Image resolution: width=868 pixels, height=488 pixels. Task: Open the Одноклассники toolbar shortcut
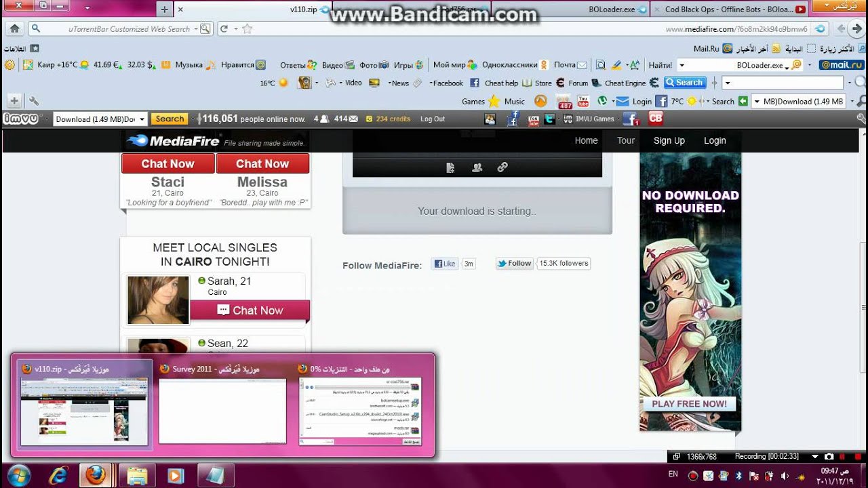point(515,65)
